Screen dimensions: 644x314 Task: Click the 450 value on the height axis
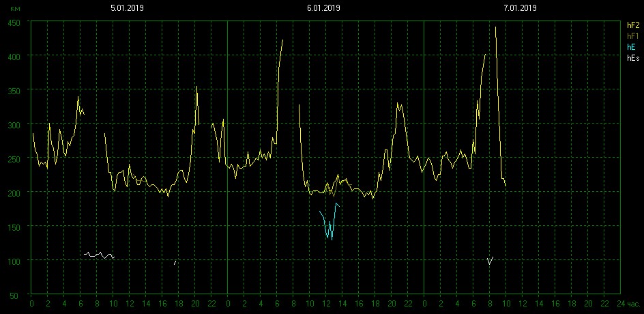(x=14, y=22)
